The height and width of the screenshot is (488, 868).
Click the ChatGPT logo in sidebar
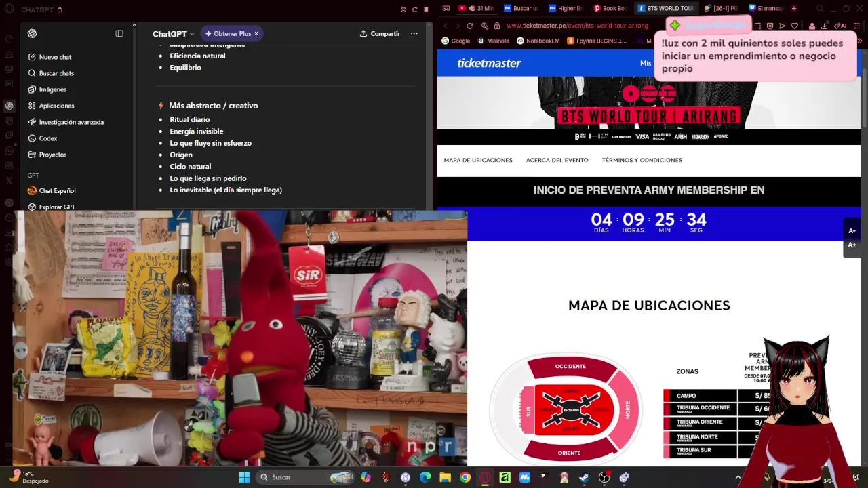point(32,33)
